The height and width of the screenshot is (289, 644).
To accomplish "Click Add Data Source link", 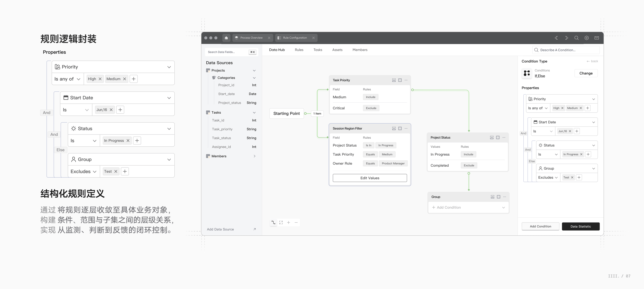I will click(x=220, y=229).
